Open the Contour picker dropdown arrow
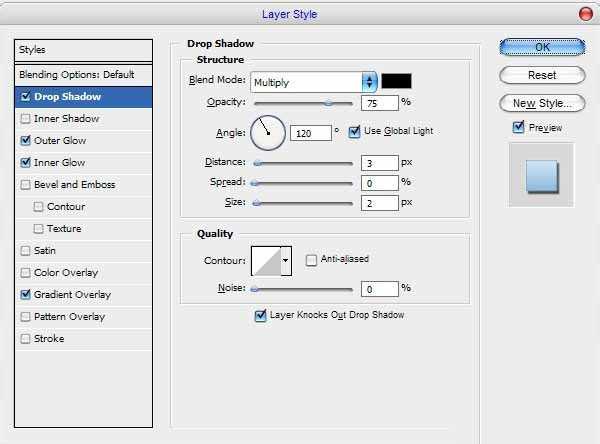This screenshot has height=444, width=600. [x=286, y=261]
